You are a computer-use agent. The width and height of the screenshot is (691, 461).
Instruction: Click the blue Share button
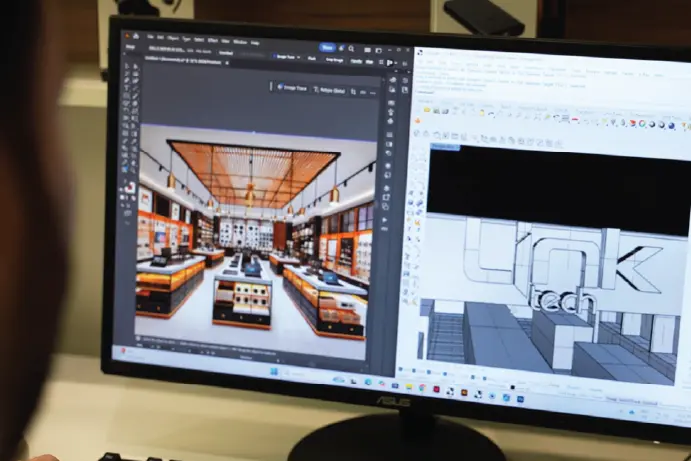[x=326, y=46]
